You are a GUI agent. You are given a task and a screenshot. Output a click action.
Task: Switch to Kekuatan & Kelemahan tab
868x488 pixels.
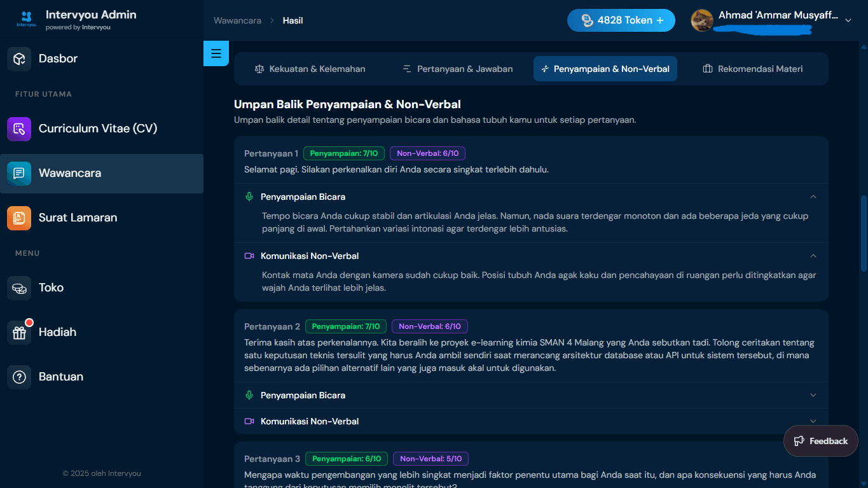tap(310, 69)
